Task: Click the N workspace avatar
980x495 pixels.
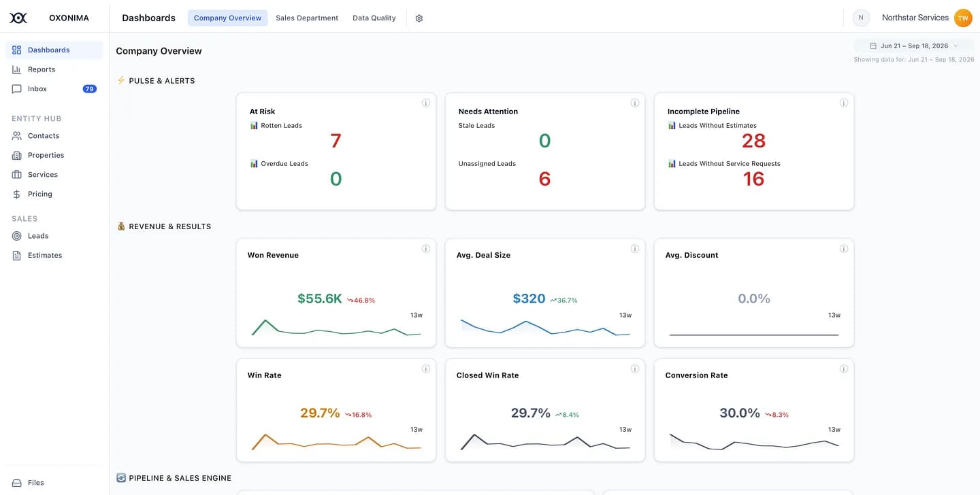Action: coord(861,18)
